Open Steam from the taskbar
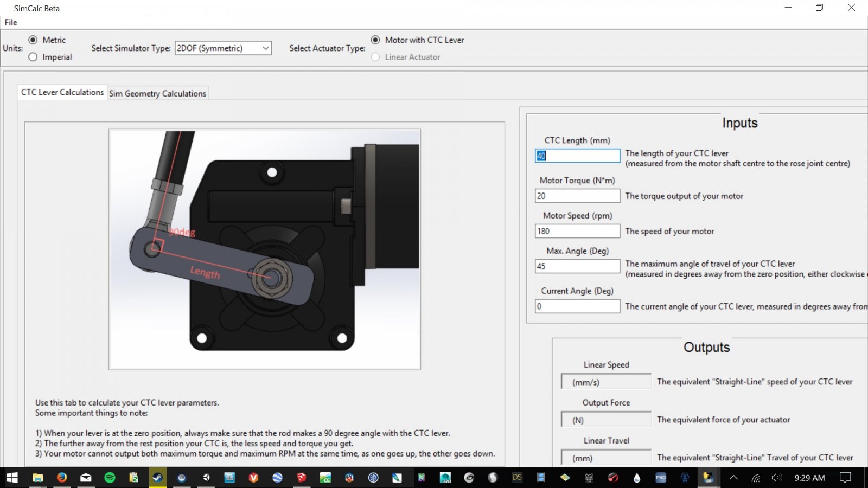 point(157,478)
